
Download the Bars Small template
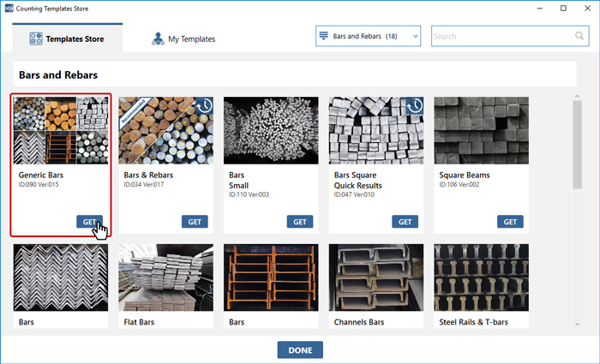(300, 222)
